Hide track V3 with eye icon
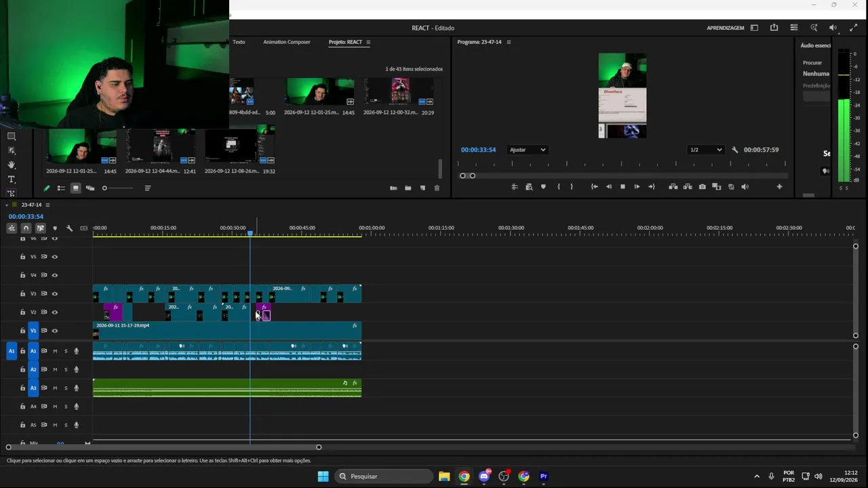 (x=55, y=293)
